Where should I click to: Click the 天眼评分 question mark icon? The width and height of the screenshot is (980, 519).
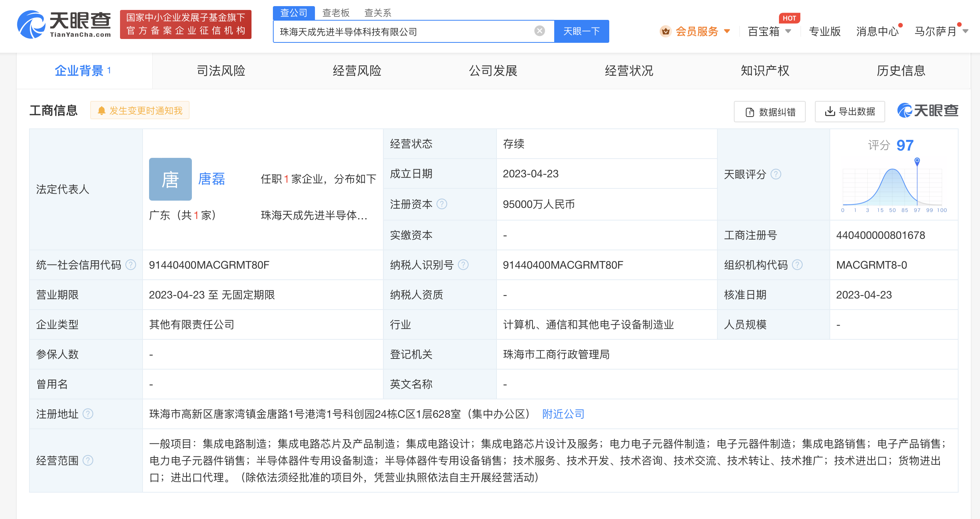pyautogui.click(x=776, y=174)
